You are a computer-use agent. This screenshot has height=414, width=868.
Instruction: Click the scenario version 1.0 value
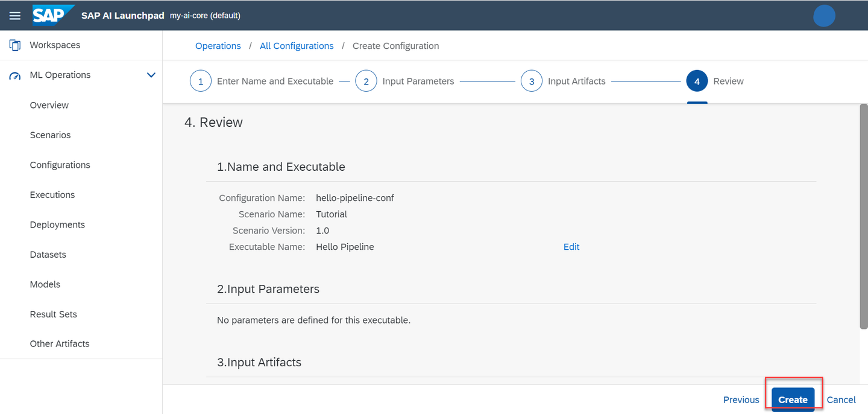point(322,231)
